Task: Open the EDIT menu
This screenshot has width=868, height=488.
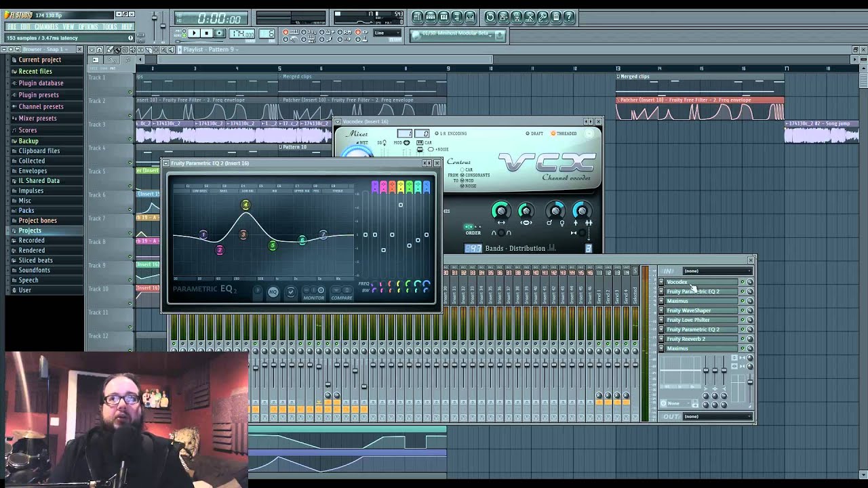Action: click(x=25, y=27)
